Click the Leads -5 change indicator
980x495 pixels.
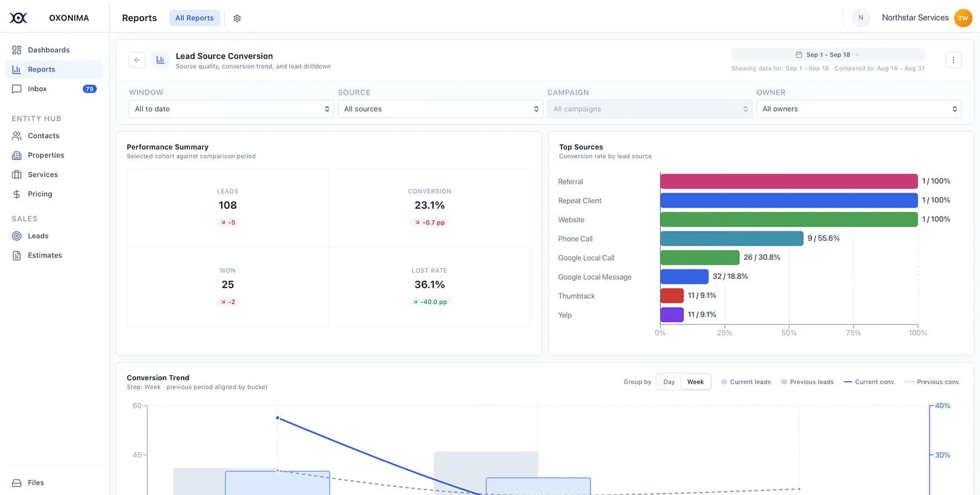[227, 222]
